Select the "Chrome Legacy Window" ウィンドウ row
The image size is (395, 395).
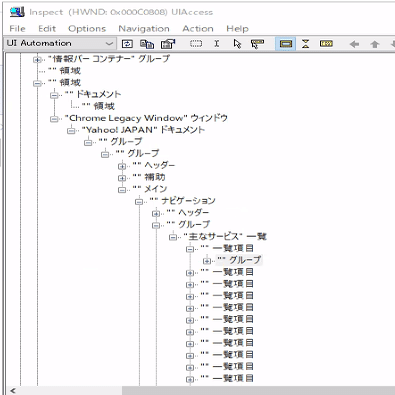[146, 118]
